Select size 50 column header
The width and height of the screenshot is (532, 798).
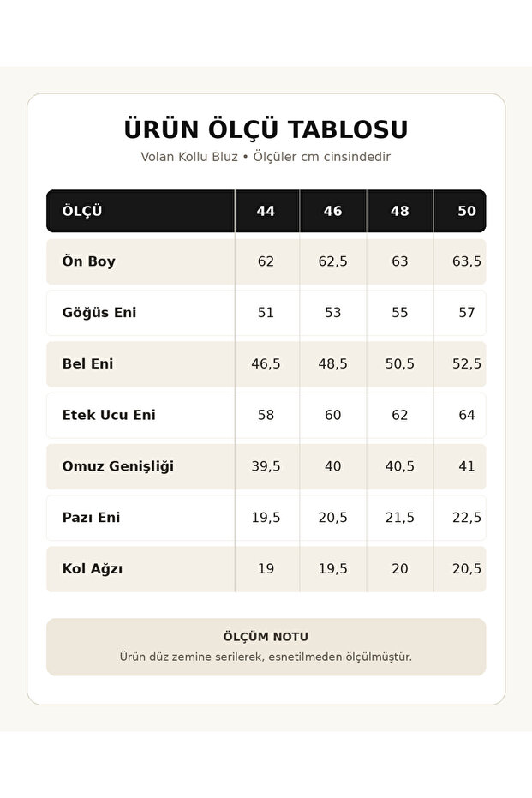click(467, 211)
